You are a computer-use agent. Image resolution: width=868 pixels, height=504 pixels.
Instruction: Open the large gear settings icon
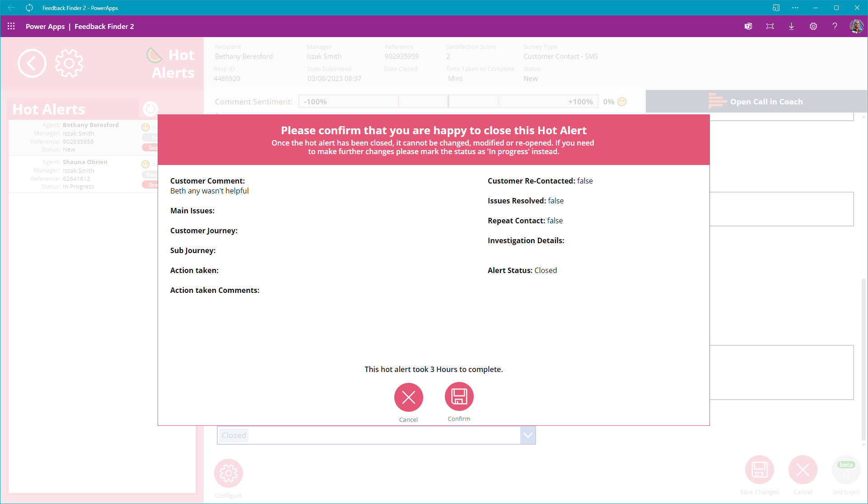69,63
